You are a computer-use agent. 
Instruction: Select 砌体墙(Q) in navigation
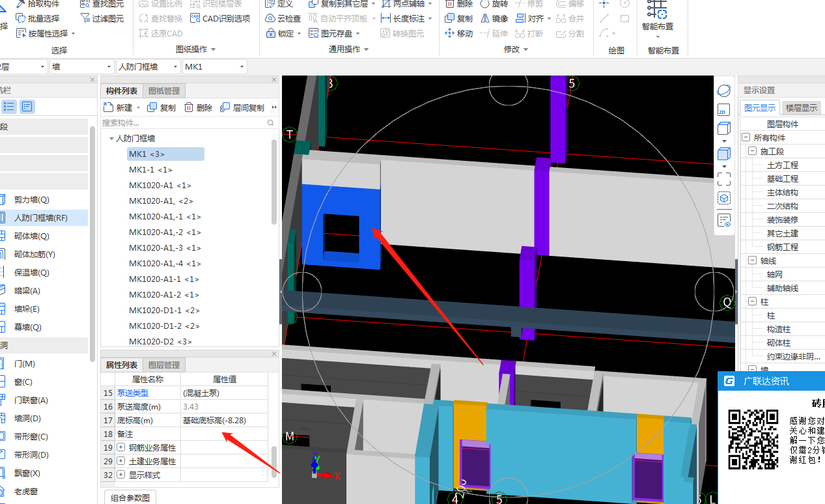(x=31, y=236)
